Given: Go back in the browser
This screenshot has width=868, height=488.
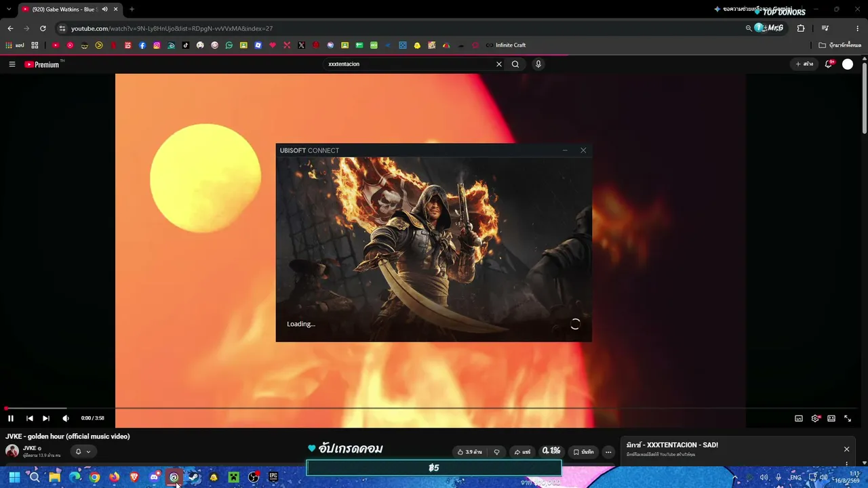Looking at the screenshot, I should click(10, 28).
